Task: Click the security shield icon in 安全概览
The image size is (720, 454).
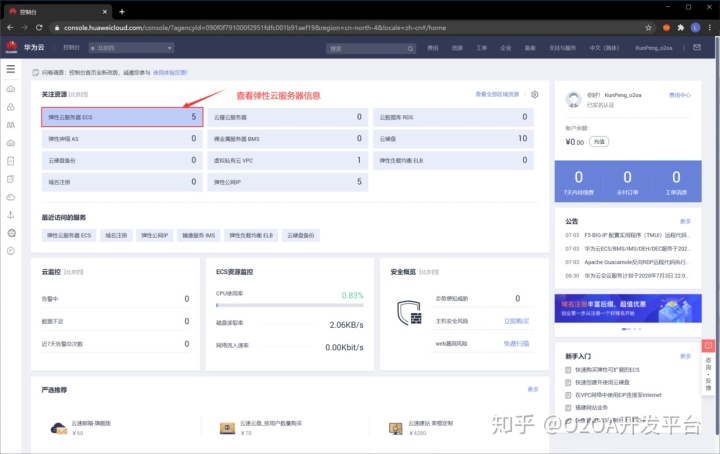Action: pos(409,313)
